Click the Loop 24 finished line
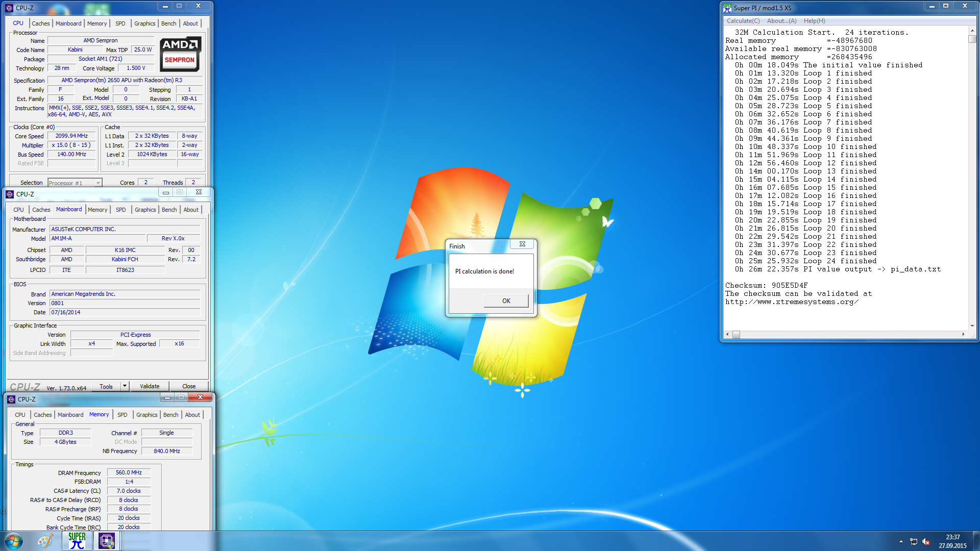The height and width of the screenshot is (551, 980). [806, 261]
